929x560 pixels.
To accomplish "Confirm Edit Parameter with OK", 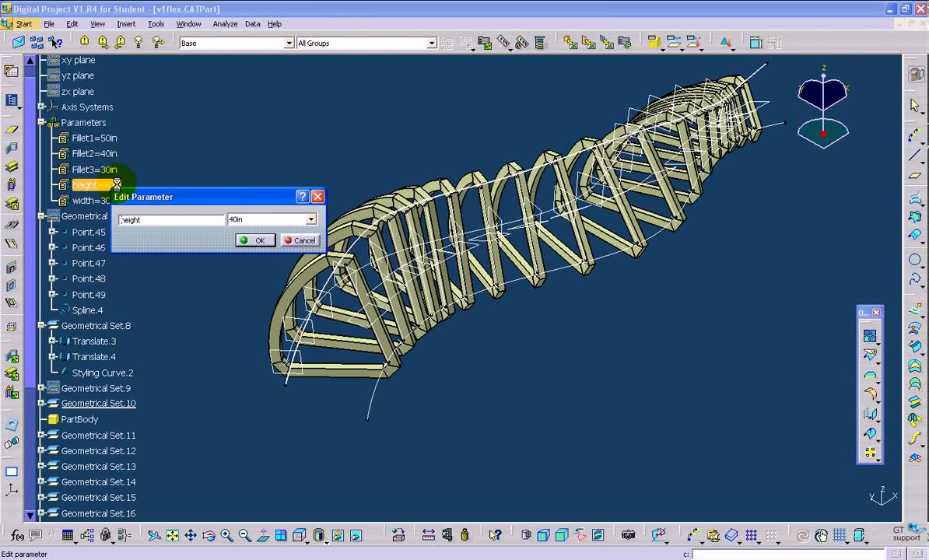I will tap(255, 240).
